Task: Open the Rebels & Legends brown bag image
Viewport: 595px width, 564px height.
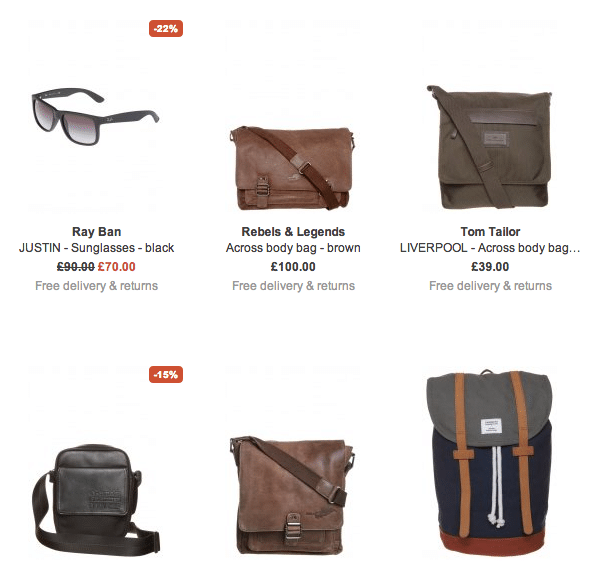Action: click(x=293, y=169)
